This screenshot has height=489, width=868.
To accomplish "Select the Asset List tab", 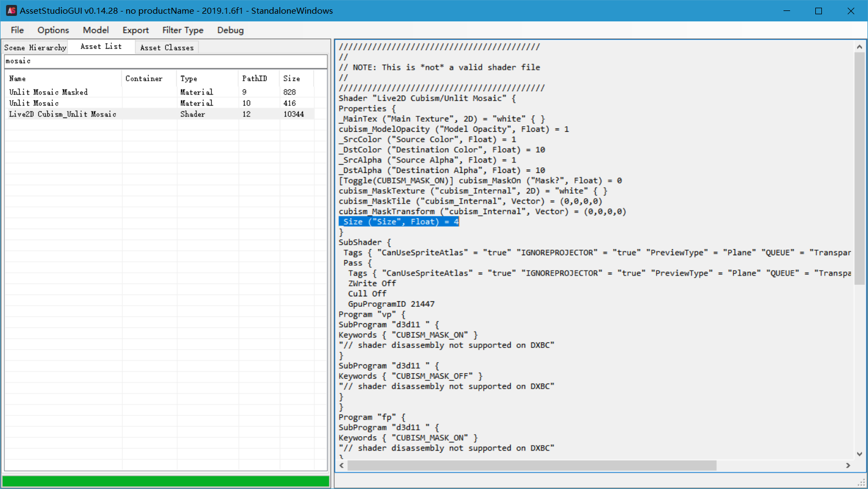I will pyautogui.click(x=101, y=47).
